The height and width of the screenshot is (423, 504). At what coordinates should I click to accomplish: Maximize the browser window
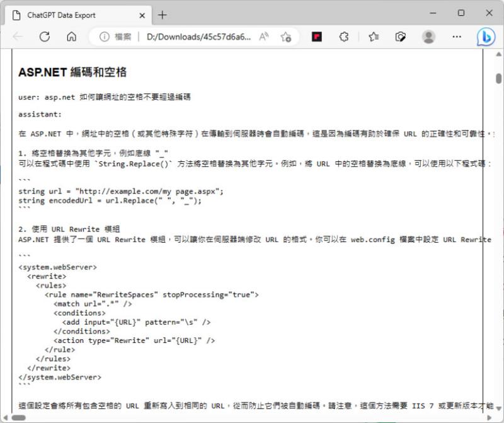point(461,13)
